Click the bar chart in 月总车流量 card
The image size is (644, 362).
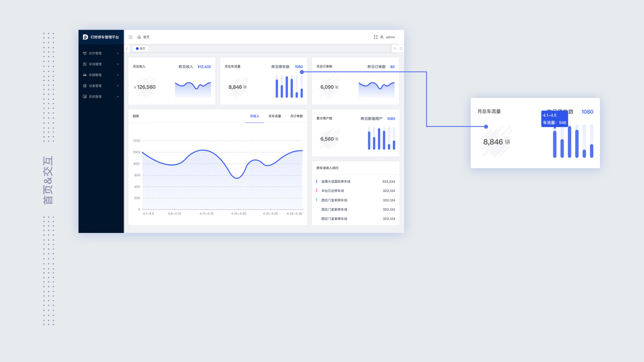tap(289, 87)
